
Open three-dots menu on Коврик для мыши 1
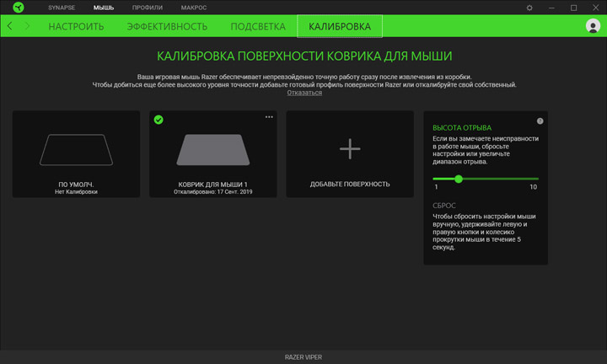point(269,117)
